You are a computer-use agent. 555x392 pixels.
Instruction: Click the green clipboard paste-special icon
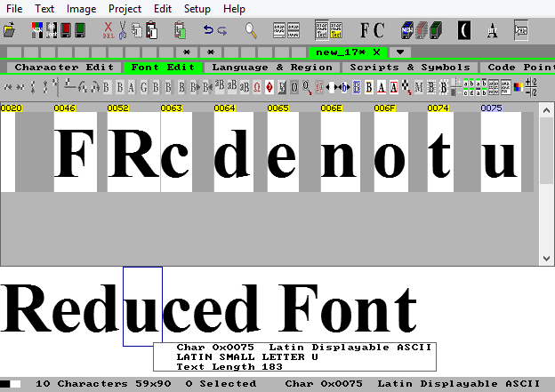(181, 30)
